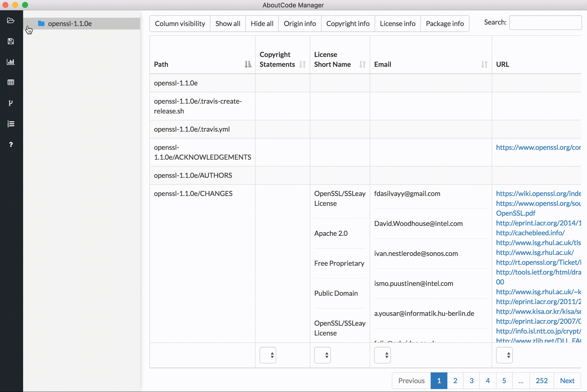587x392 pixels.
Task: Click the ivan.nestlerode@sonos.com email entry
Action: pos(416,253)
